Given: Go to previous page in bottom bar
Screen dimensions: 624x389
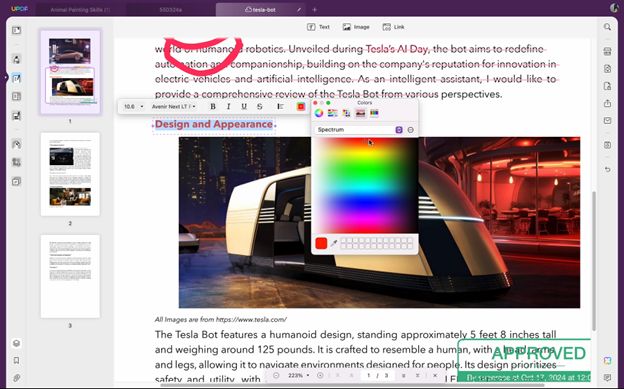Looking at the screenshot, I should point(351,375).
